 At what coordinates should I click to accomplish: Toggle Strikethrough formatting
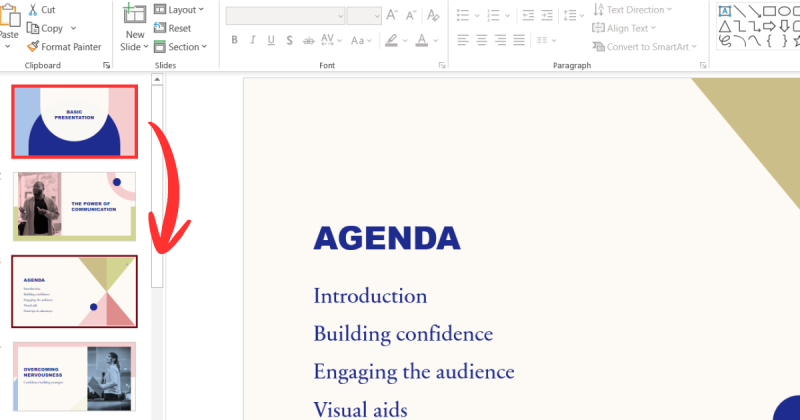(308, 40)
